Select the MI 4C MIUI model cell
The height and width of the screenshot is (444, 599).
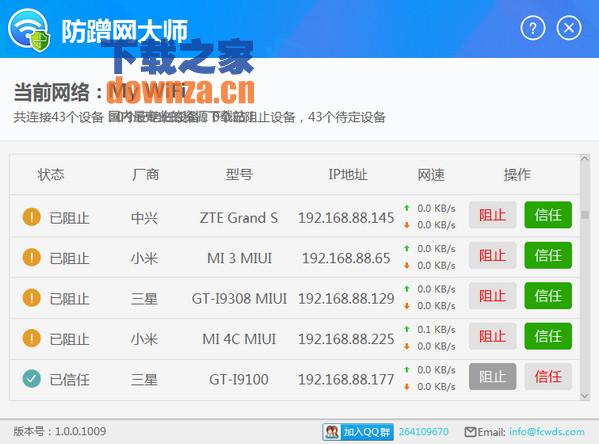(239, 339)
